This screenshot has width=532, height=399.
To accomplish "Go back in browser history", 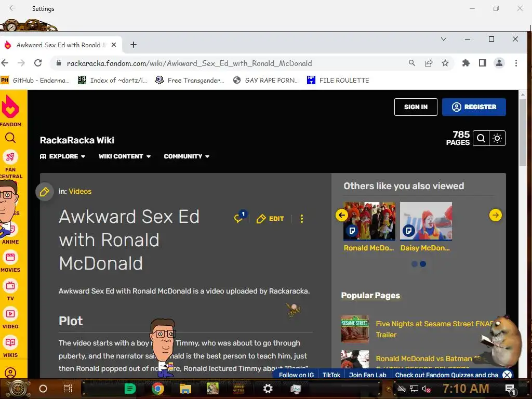I will click(5, 63).
